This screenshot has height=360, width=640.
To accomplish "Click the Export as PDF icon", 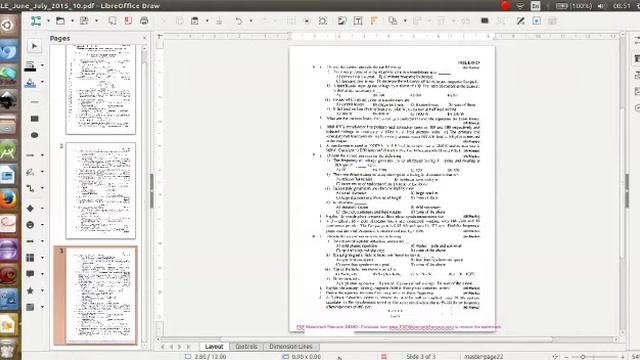I will [x=128, y=21].
